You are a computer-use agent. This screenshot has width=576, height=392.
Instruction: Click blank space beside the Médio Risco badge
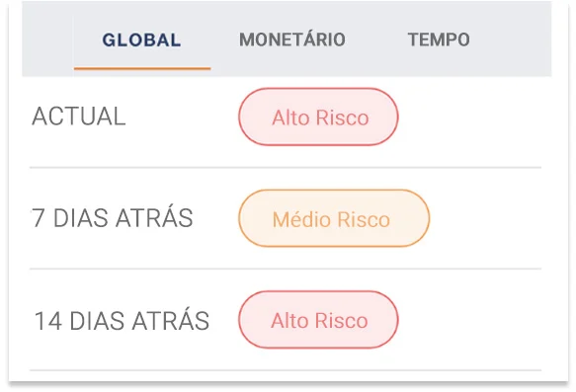tap(485, 218)
